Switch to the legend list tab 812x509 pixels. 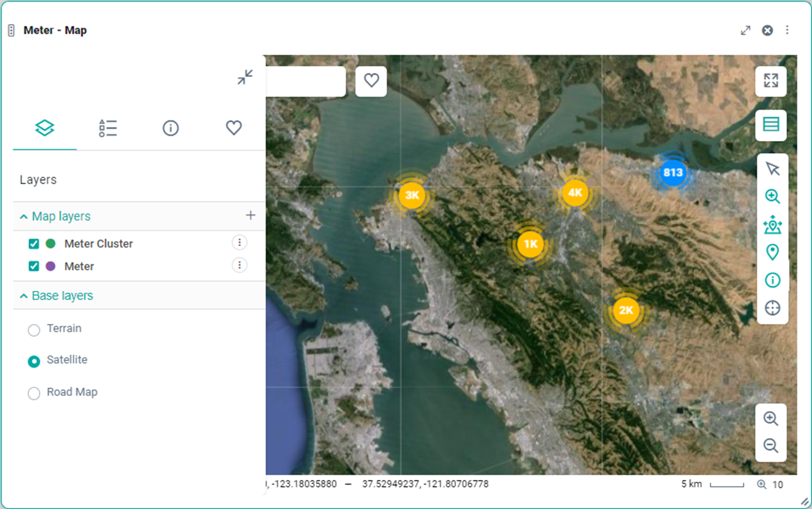pyautogui.click(x=108, y=128)
